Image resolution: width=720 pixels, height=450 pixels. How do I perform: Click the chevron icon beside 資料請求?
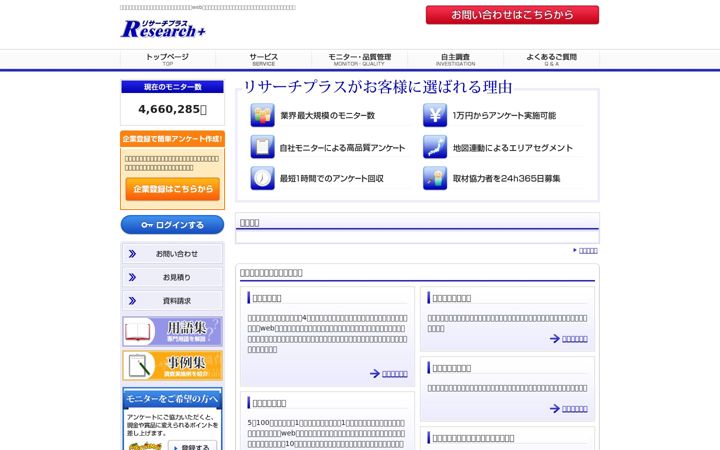[132, 301]
